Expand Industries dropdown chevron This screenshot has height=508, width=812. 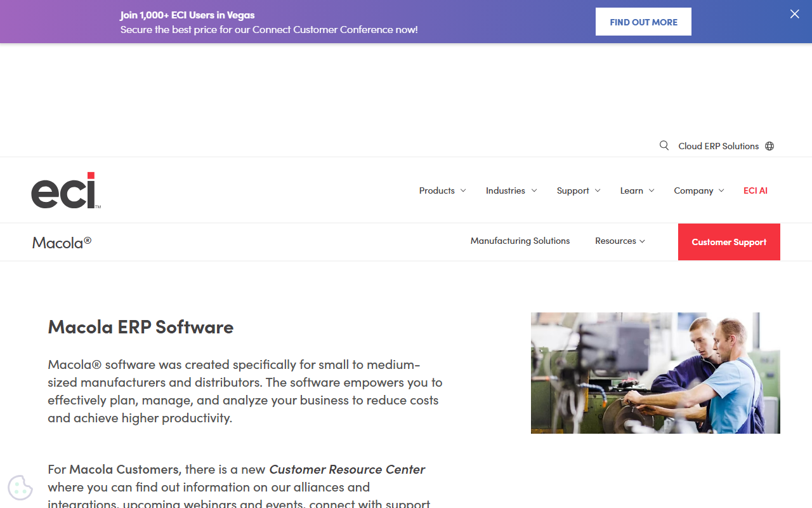coord(534,190)
